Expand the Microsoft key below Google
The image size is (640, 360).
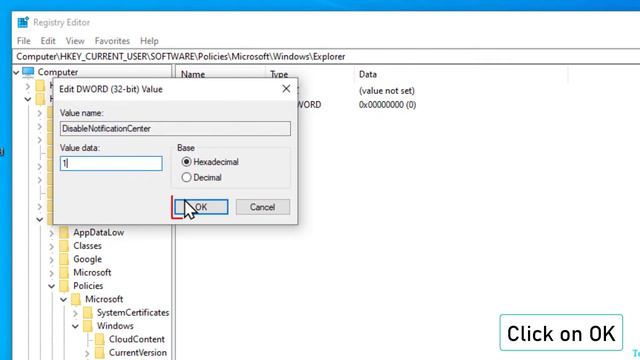(x=51, y=273)
